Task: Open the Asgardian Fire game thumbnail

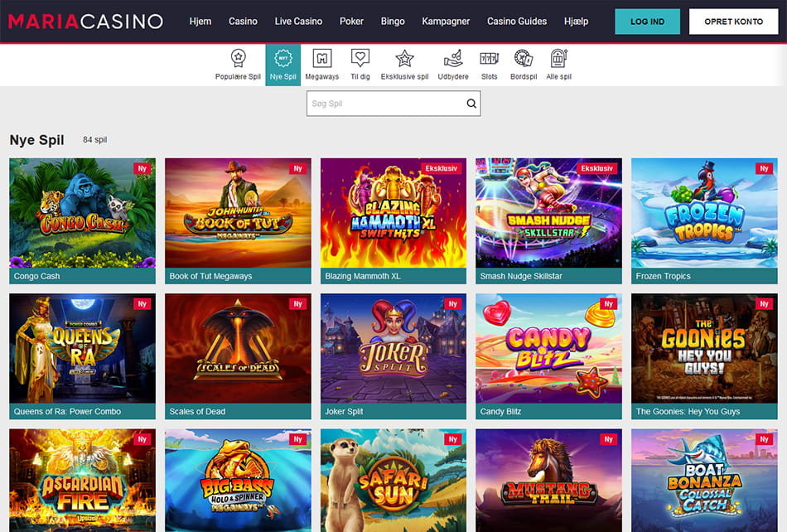Action: [82, 481]
